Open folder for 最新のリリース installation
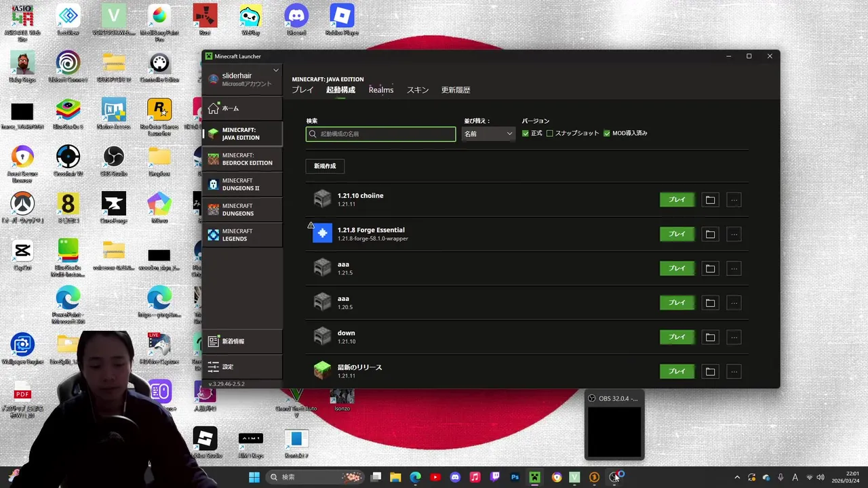Image resolution: width=868 pixels, height=488 pixels. (x=710, y=371)
